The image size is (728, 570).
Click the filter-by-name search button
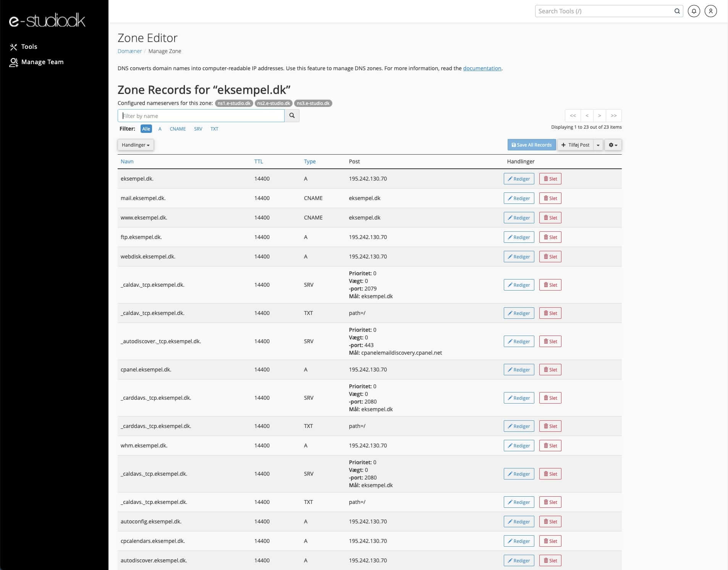(x=292, y=116)
